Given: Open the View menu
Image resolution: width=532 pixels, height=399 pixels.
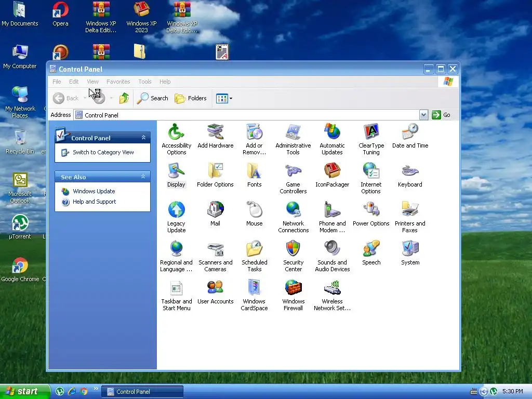Looking at the screenshot, I should point(92,82).
